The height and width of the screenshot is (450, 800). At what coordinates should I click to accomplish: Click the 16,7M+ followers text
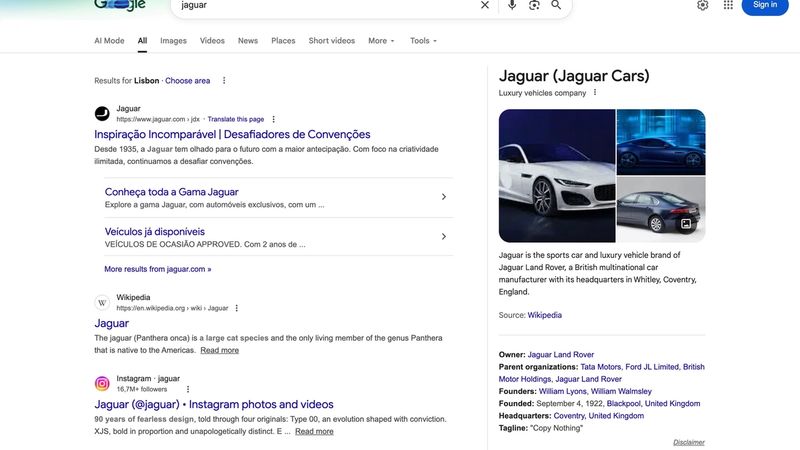pos(142,389)
